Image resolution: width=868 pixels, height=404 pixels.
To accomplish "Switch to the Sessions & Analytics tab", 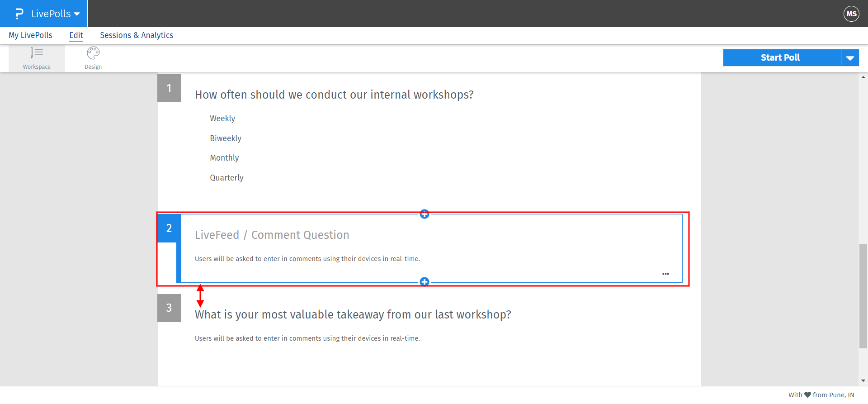I will tap(137, 35).
